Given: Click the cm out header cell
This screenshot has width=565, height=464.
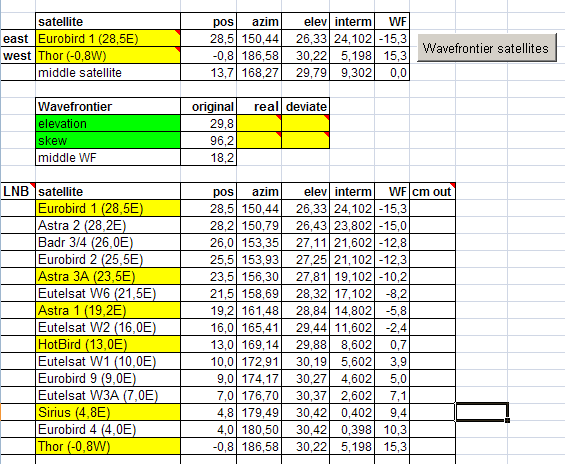Looking at the screenshot, I should coord(433,191).
